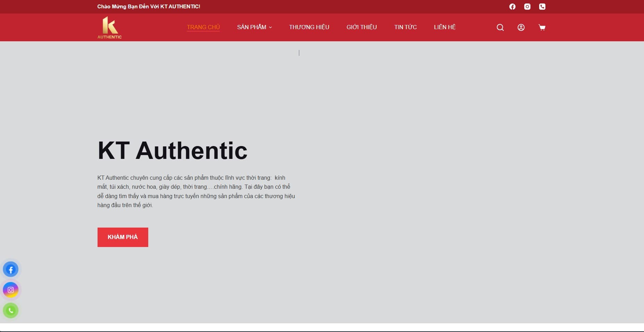Screen dimensions: 644x332
Task: Open the LIÊN HỆ page
Action: tap(445, 27)
